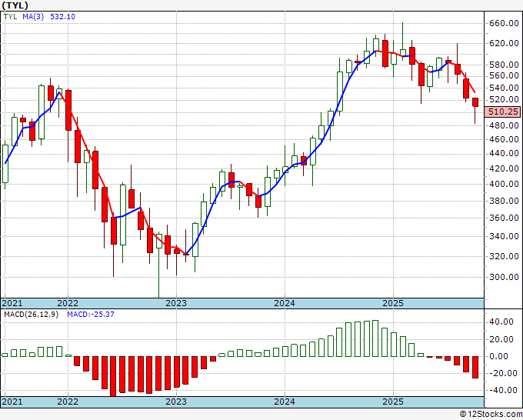Click the 510.25 current price tag

pos(503,112)
